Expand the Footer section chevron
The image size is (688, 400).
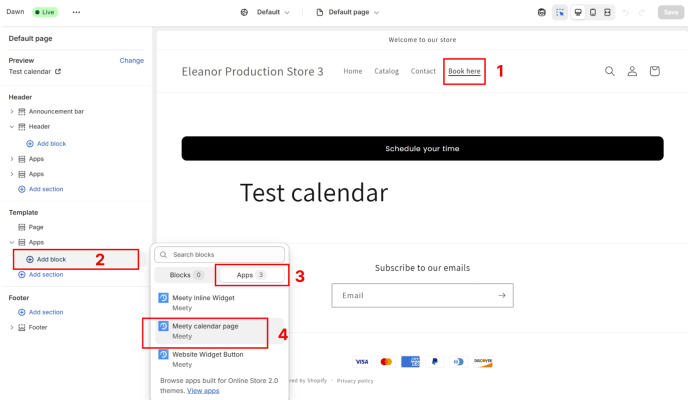click(12, 327)
